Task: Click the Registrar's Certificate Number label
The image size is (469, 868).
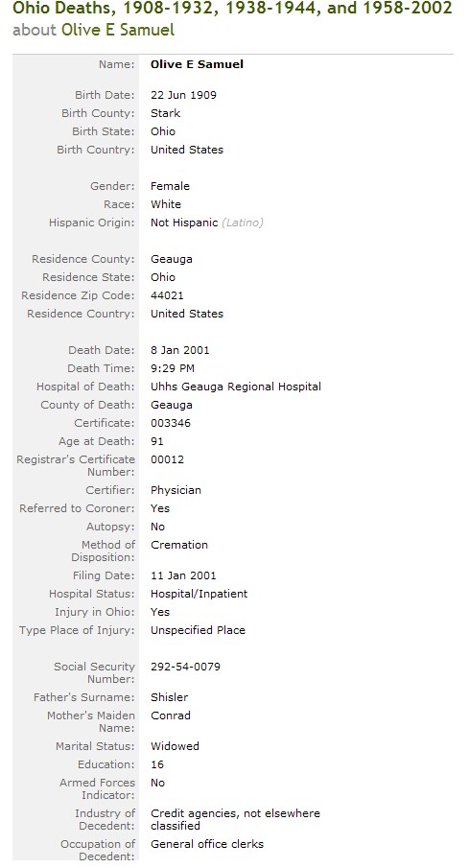Action: pos(76,465)
